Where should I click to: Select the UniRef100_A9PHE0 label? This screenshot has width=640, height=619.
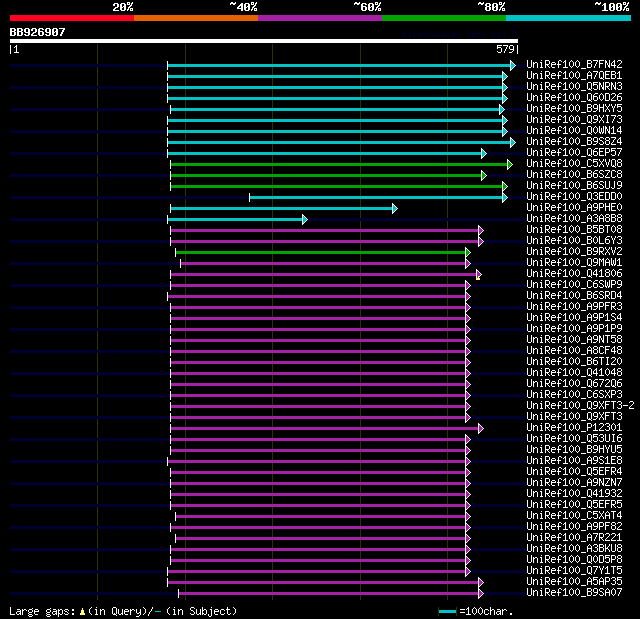point(574,208)
